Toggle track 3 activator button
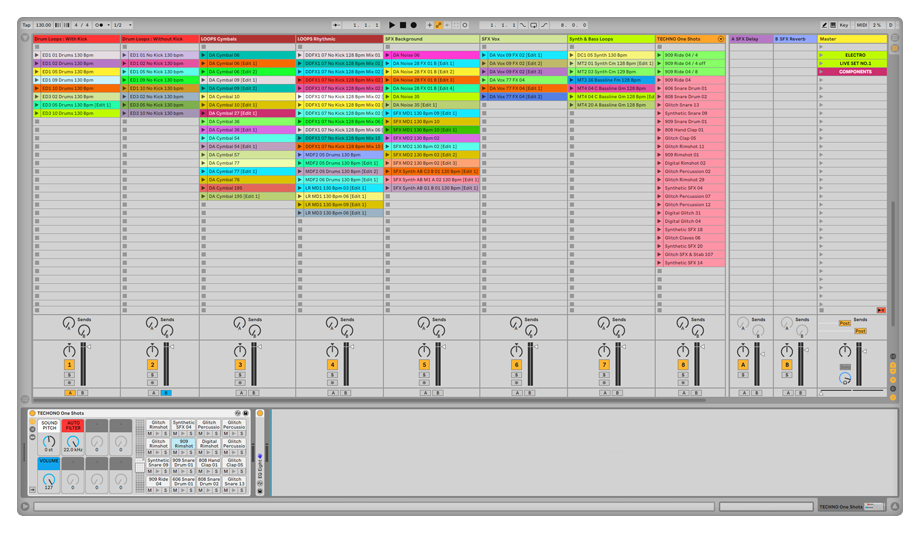Screen dimensions: 920x533 click(x=240, y=365)
